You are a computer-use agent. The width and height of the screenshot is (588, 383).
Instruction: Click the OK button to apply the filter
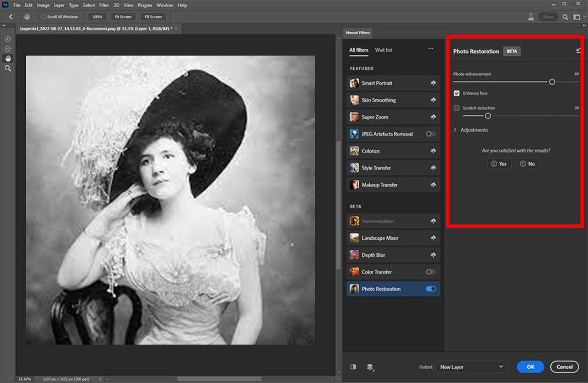tap(530, 366)
